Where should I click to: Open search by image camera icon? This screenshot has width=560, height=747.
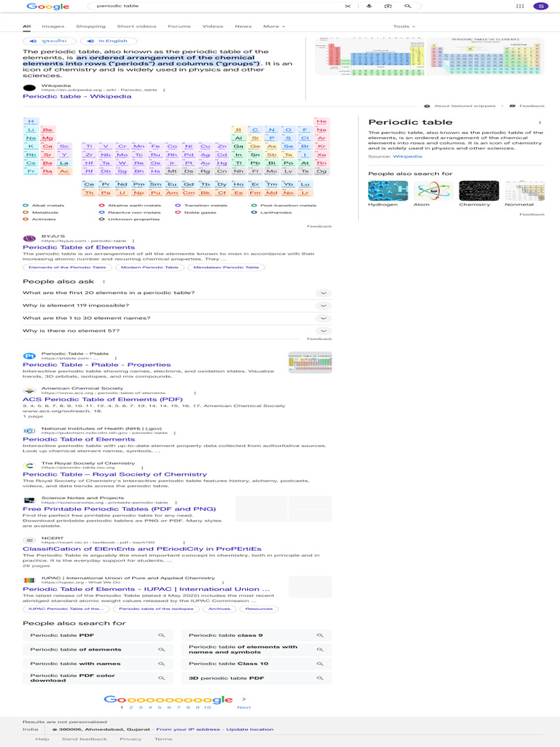pyautogui.click(x=388, y=6)
